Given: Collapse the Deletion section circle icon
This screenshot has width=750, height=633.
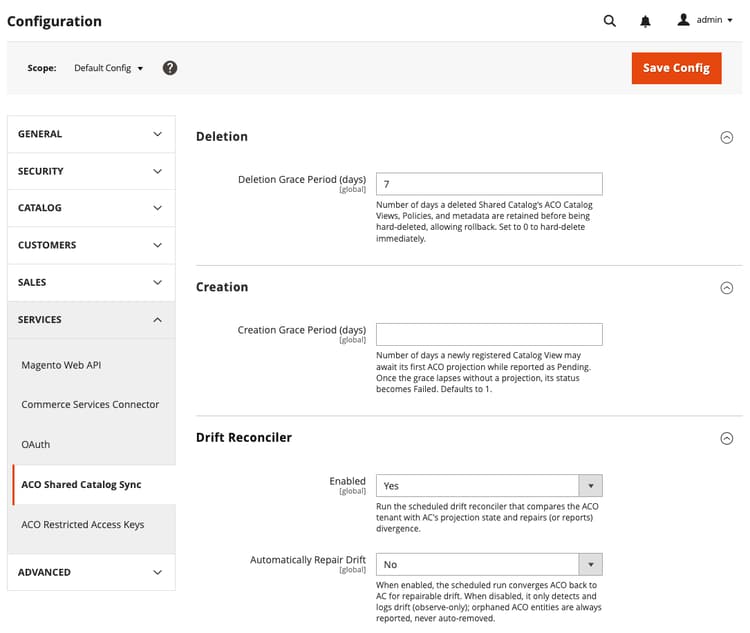Looking at the screenshot, I should (727, 137).
